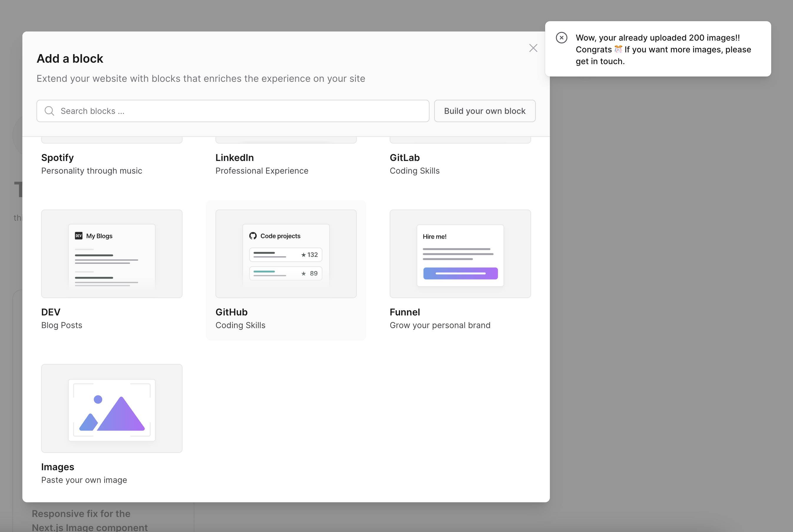Image resolution: width=793 pixels, height=532 pixels.
Task: Select the DEV logo icon in the My Blogs preview
Action: [x=79, y=236]
